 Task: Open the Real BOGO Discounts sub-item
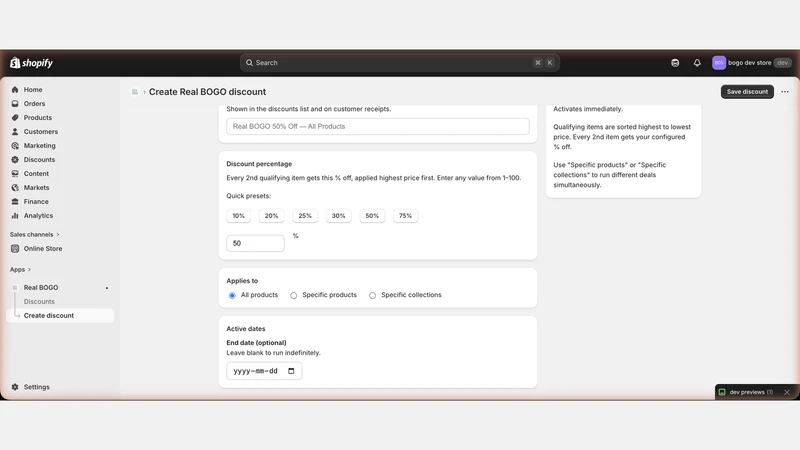[39, 302]
